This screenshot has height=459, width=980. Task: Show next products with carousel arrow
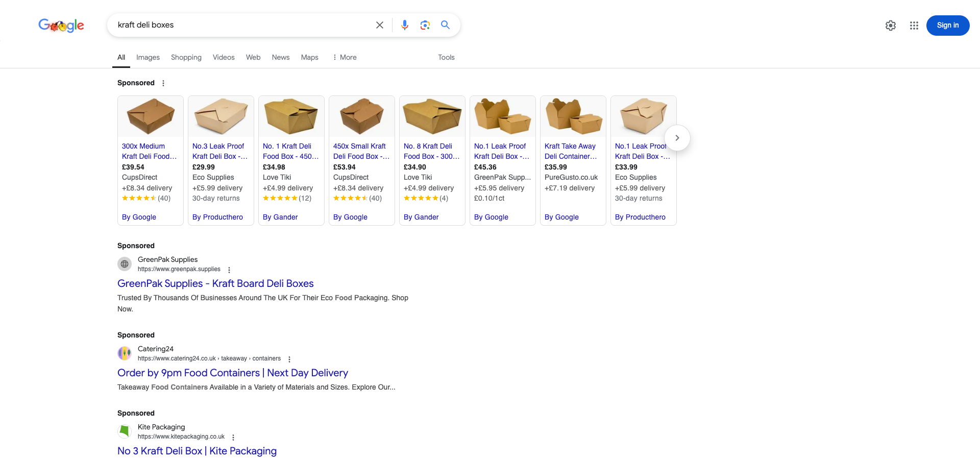(x=677, y=138)
